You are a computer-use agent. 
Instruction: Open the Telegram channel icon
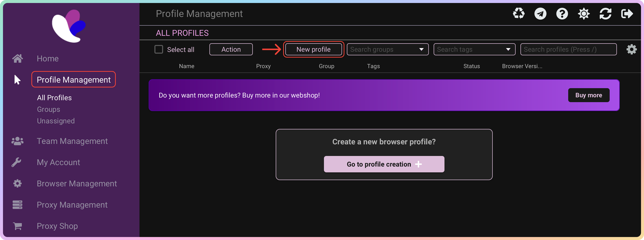coord(540,13)
